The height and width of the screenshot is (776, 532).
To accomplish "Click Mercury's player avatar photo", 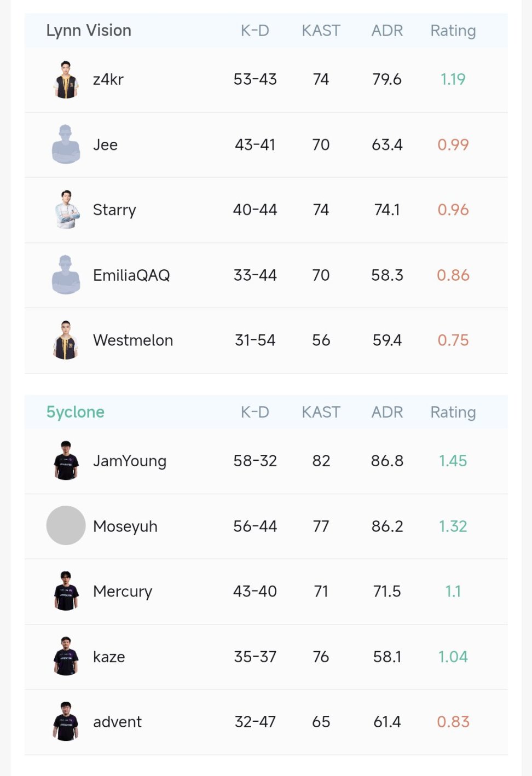I will pyautogui.click(x=66, y=591).
